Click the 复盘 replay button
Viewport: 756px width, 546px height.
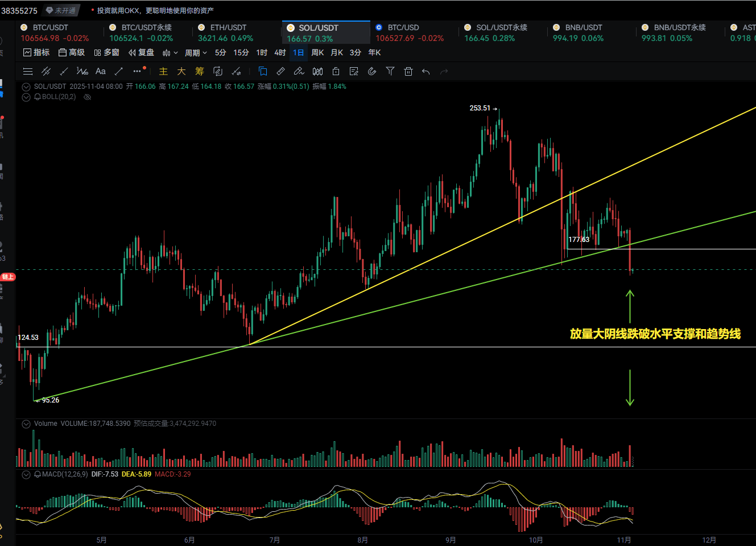tap(141, 53)
